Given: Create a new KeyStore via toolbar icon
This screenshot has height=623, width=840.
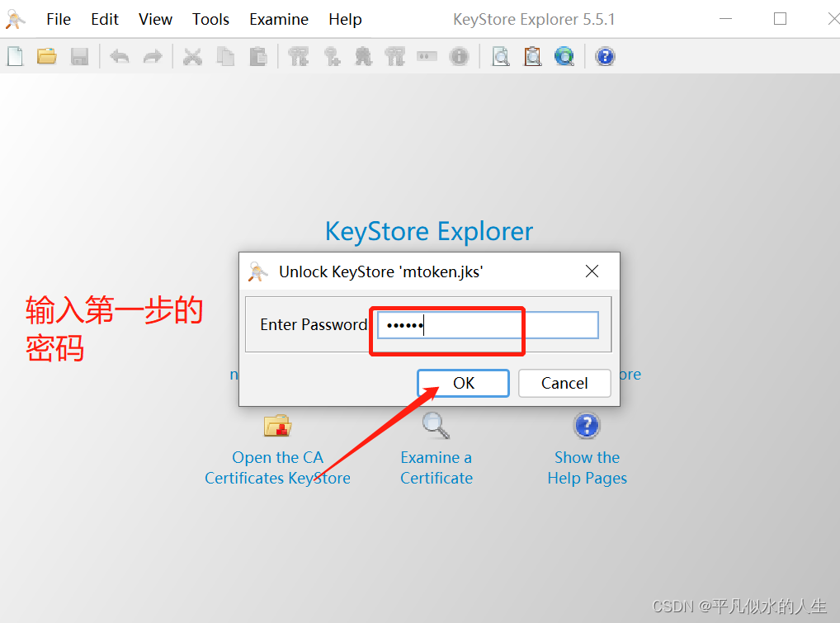Looking at the screenshot, I should 15,56.
